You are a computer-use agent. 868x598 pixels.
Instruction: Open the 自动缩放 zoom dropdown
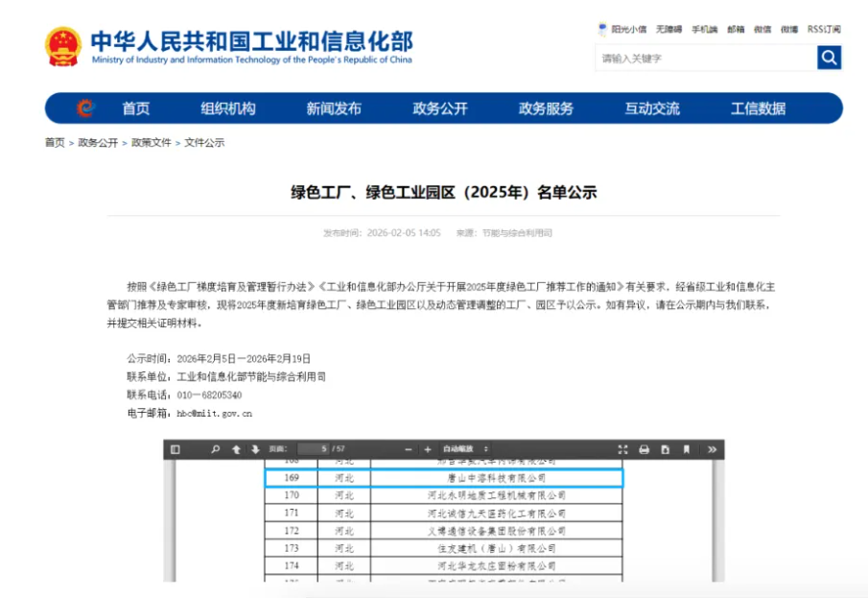[466, 449]
